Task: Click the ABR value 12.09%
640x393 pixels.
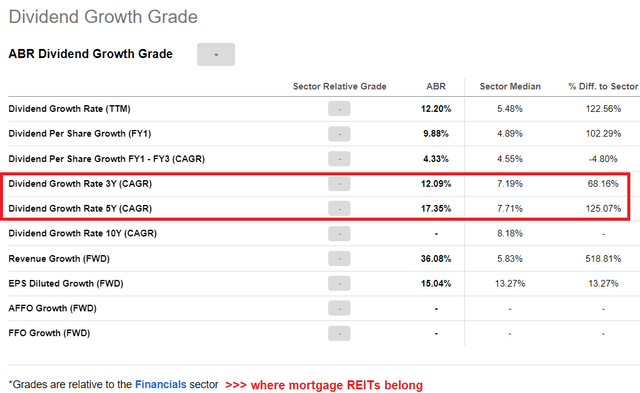Action: tap(436, 184)
